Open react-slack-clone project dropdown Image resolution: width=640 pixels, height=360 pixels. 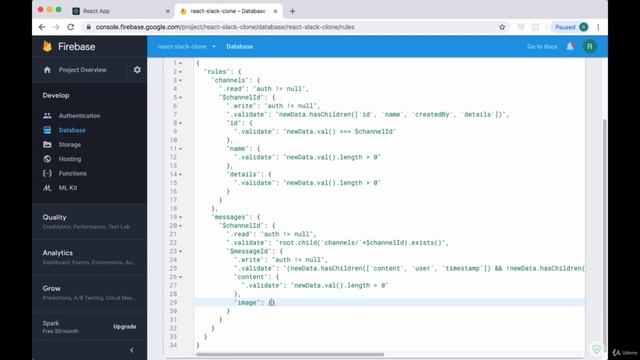(x=187, y=47)
